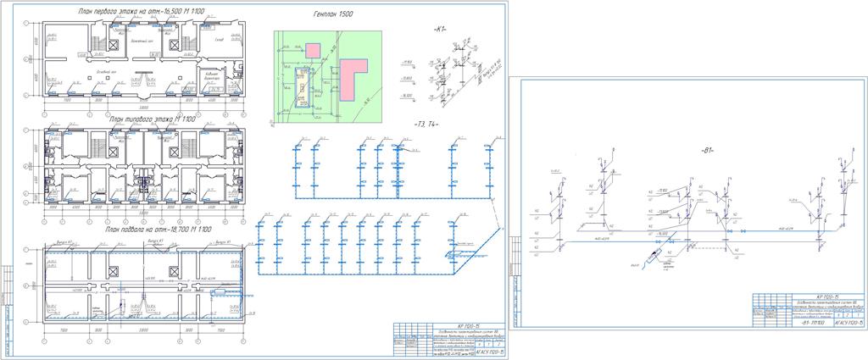Click 'АГАСУ 1120-15' in the left sheet stamp
Screen dimensions: 868x360
point(488,352)
